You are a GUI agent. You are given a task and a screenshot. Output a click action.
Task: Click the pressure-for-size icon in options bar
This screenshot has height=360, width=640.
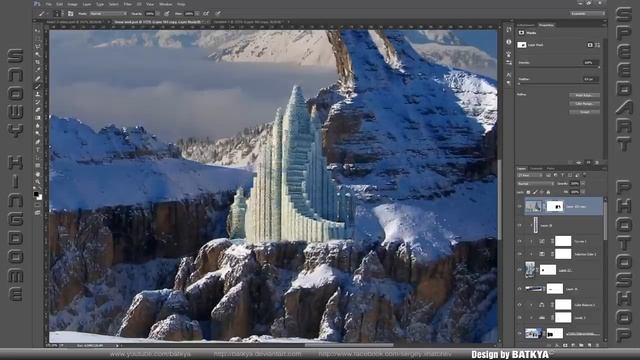[218, 13]
